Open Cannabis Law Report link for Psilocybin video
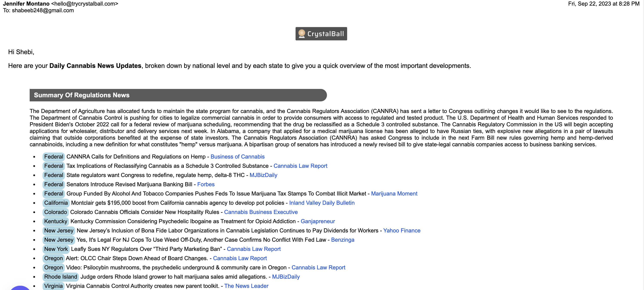 318,267
